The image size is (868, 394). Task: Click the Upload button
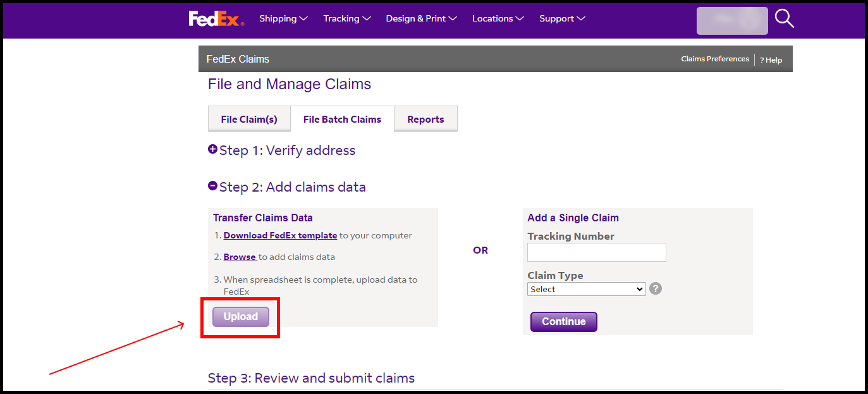pos(240,316)
